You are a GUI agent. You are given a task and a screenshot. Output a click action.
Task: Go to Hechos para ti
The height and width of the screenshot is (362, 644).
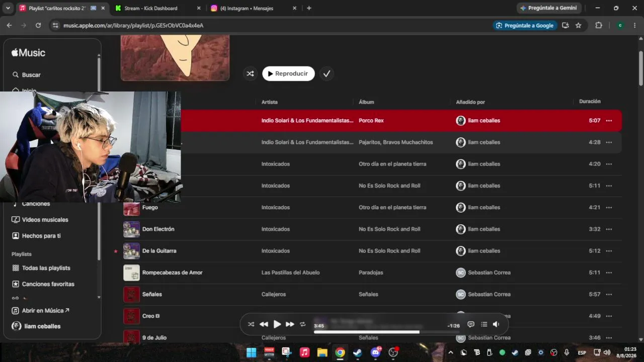[x=41, y=236]
